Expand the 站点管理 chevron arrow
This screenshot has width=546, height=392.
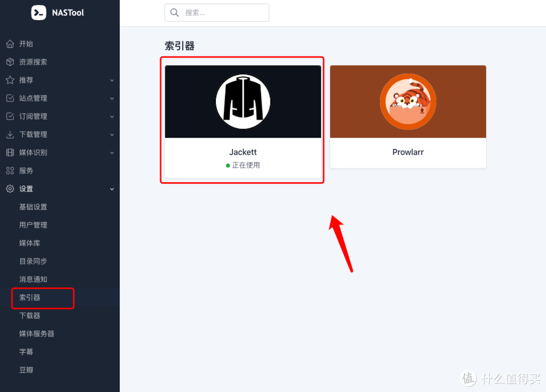point(112,99)
